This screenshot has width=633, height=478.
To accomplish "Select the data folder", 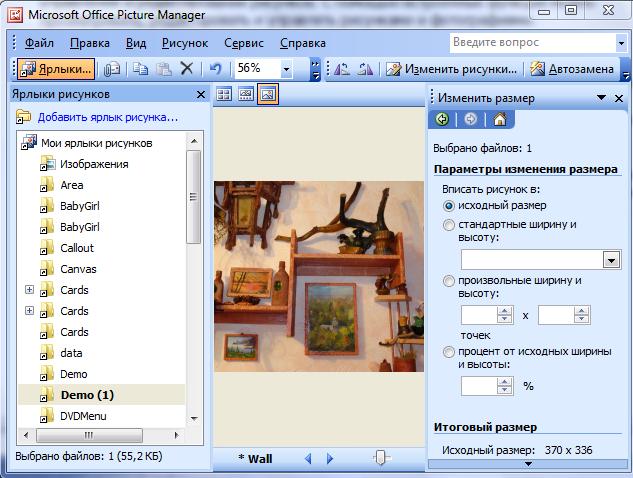I will [71, 353].
